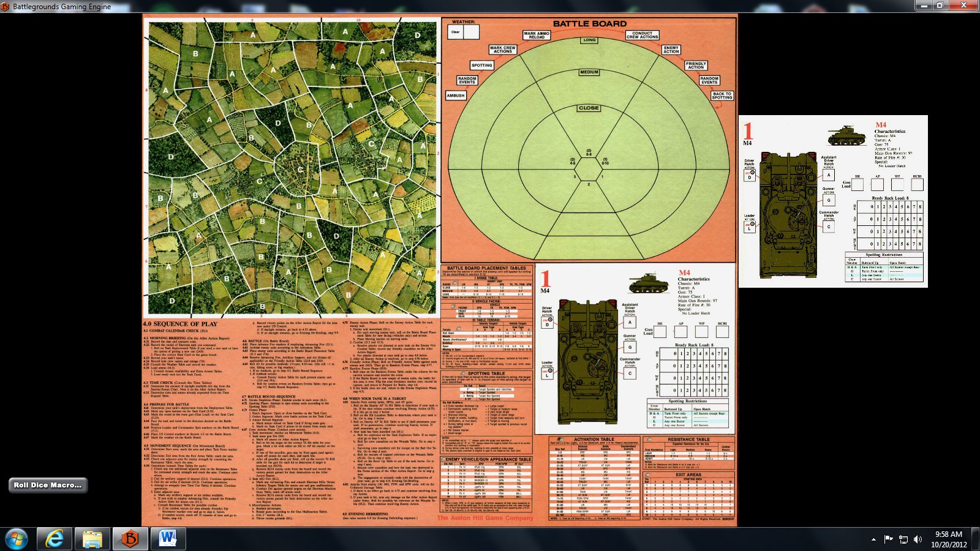Viewport: 980px width, 551px height.
Task: Click the Battlegrounds B taskbar icon
Action: [x=130, y=539]
